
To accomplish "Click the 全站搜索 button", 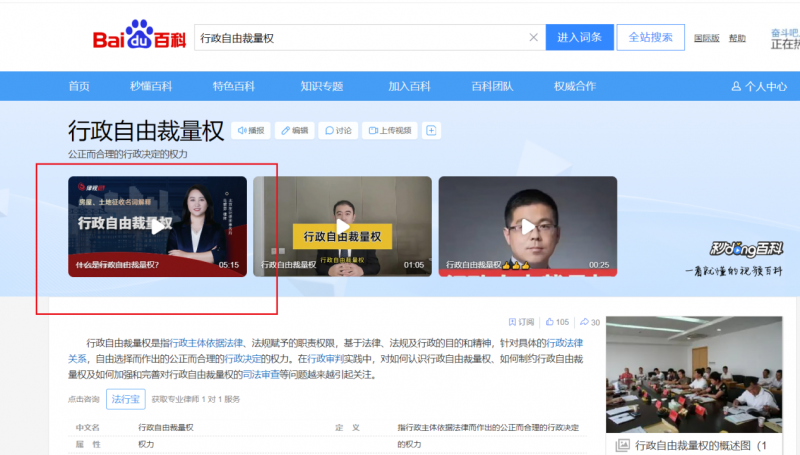I will [x=650, y=38].
